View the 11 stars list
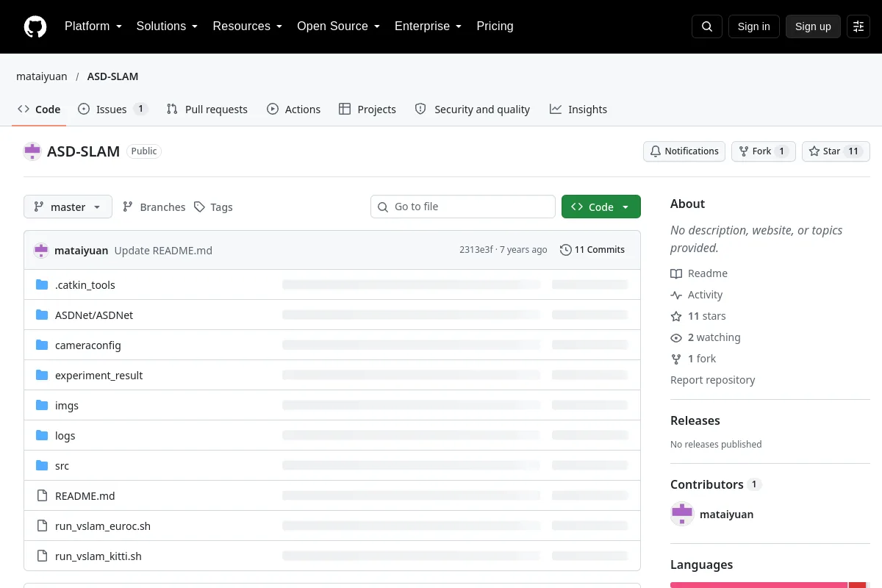This screenshot has width=882, height=588. click(x=698, y=316)
